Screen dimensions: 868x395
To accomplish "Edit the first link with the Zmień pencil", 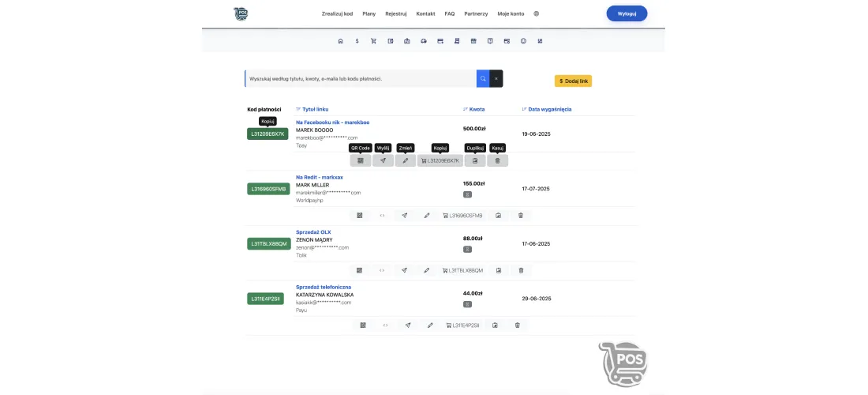I will [x=406, y=160].
